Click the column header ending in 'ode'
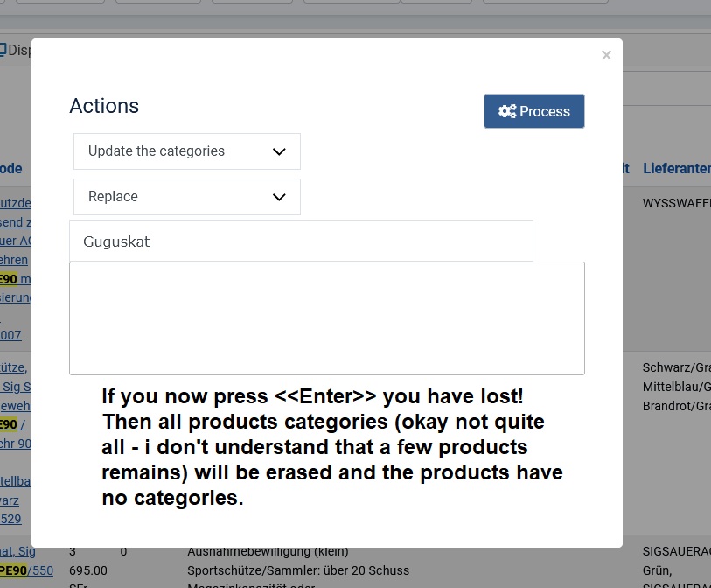The width and height of the screenshot is (711, 588). (10, 168)
